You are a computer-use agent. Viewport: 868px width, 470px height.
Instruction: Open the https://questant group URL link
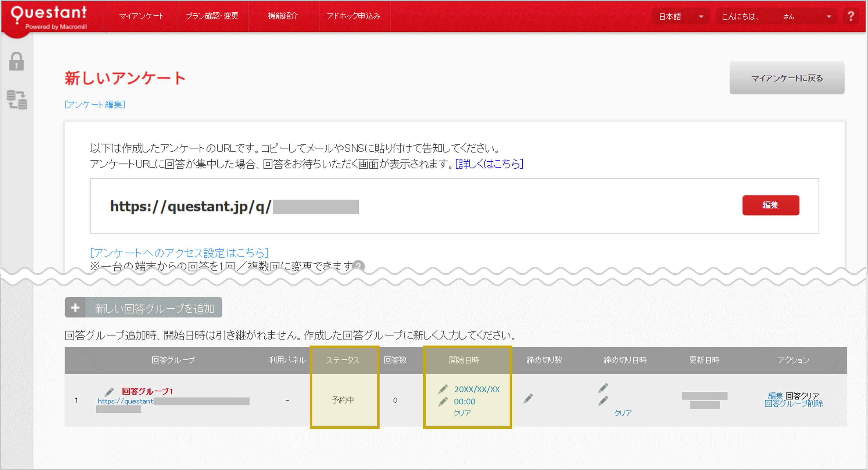125,401
